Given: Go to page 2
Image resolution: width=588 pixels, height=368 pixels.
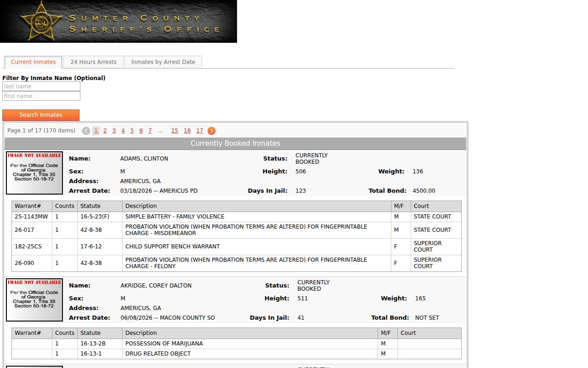Looking at the screenshot, I should (x=105, y=131).
